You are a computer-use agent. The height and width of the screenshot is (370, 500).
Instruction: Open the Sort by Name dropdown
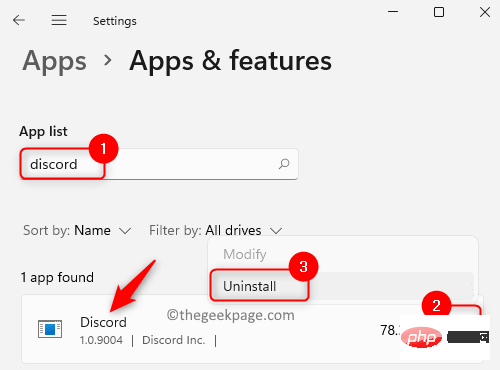coord(77,230)
